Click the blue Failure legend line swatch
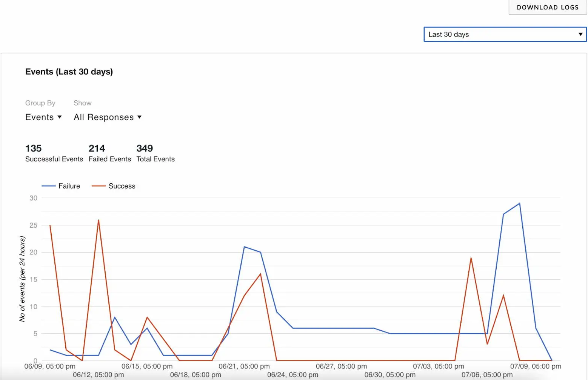 (48, 186)
